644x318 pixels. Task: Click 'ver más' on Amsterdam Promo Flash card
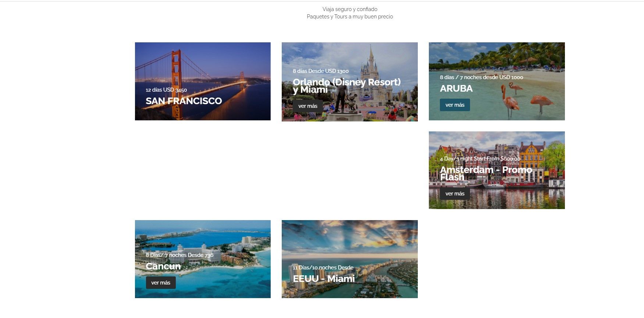coord(455,194)
